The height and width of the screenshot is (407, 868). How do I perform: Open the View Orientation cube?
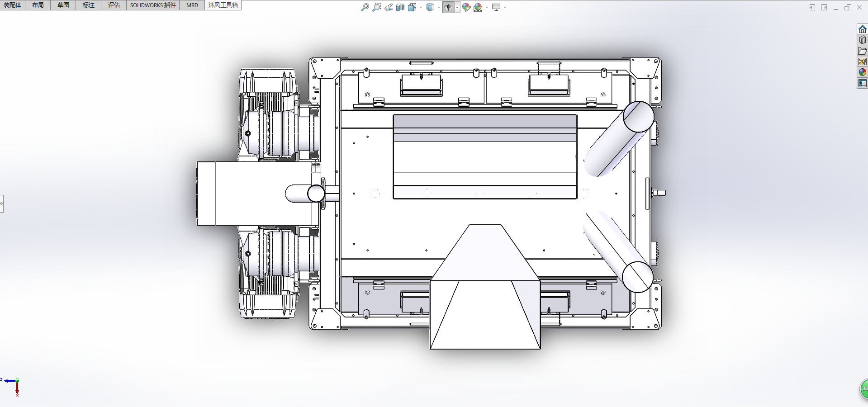(412, 7)
